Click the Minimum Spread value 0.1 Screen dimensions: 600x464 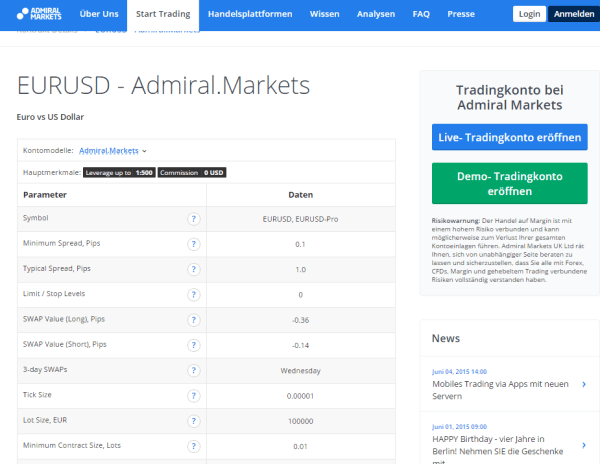(300, 244)
